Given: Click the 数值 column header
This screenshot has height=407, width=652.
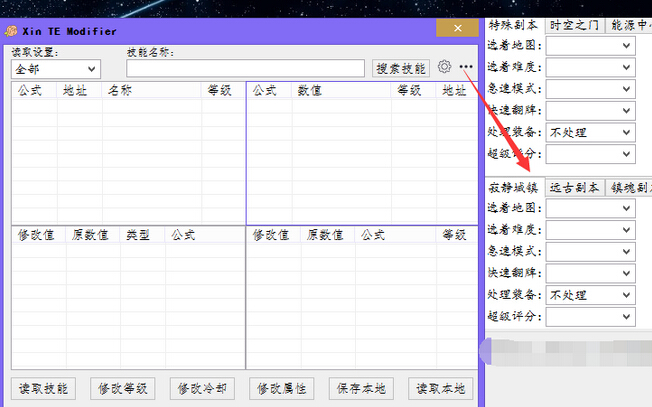Looking at the screenshot, I should 341,90.
